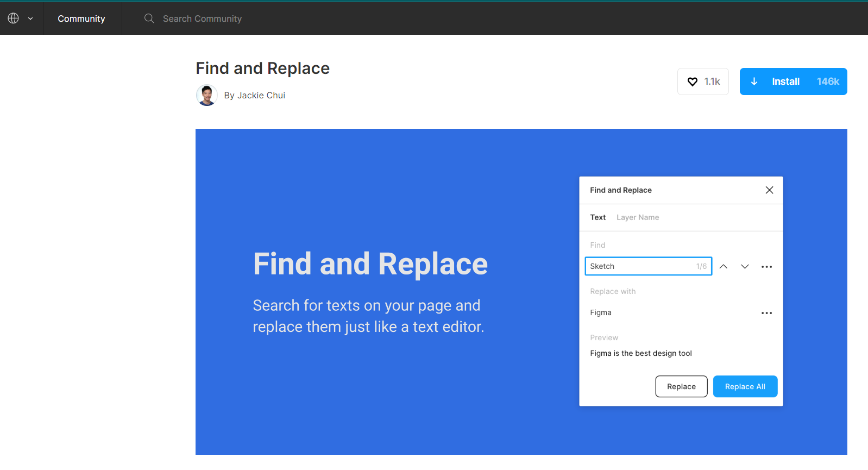The height and width of the screenshot is (470, 868).
Task: Go to the next match with the down chevron
Action: coord(745,266)
